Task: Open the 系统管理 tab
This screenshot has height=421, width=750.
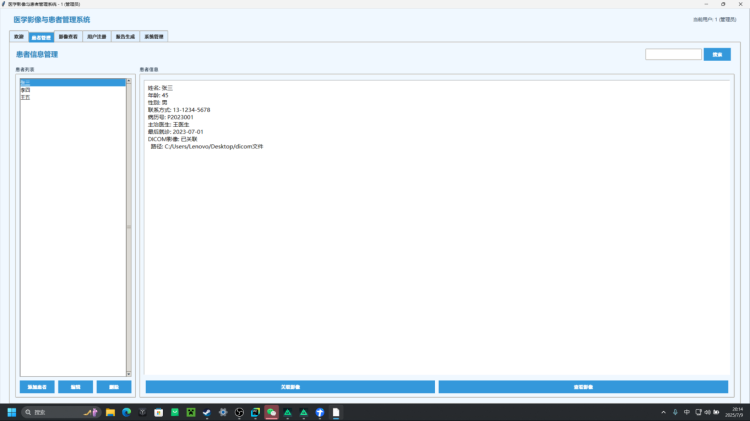Action: (x=155, y=36)
